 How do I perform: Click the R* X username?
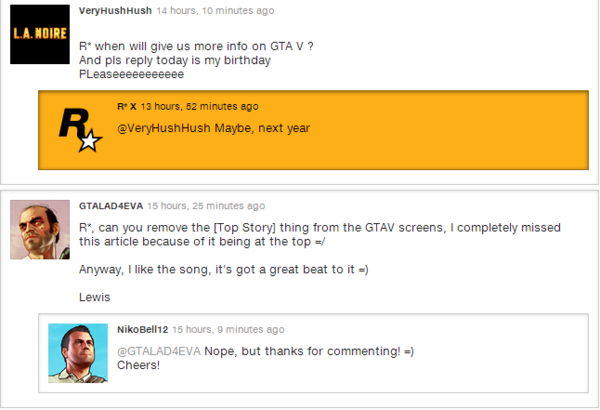[x=127, y=106]
